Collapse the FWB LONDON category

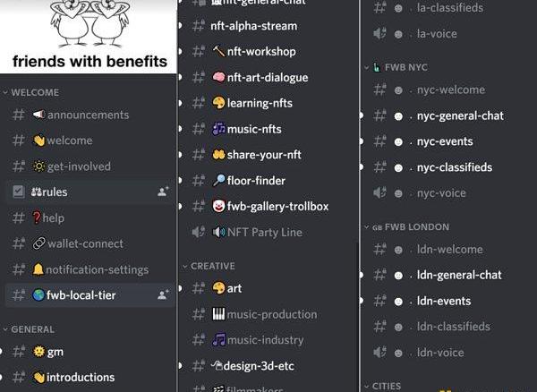point(416,227)
